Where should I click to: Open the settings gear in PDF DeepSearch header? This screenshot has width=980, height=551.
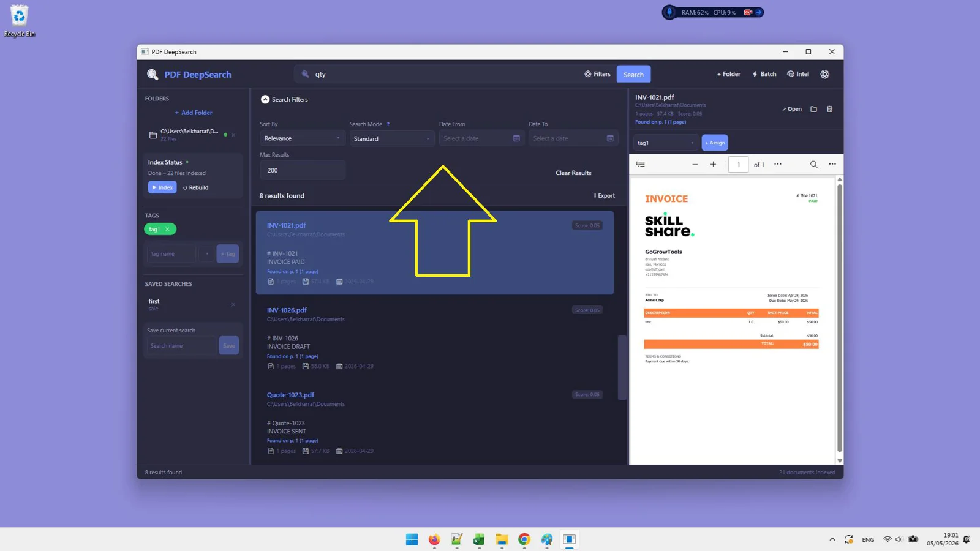tap(824, 74)
